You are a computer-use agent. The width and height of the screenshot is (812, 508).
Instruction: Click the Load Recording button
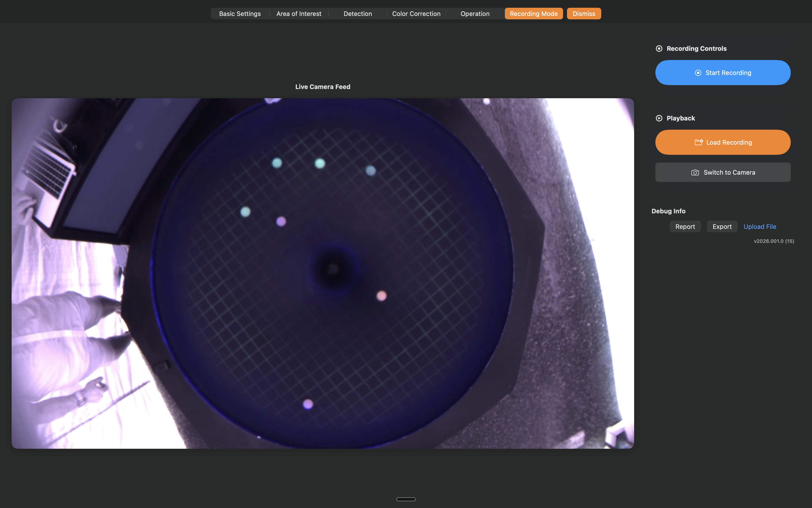(723, 142)
